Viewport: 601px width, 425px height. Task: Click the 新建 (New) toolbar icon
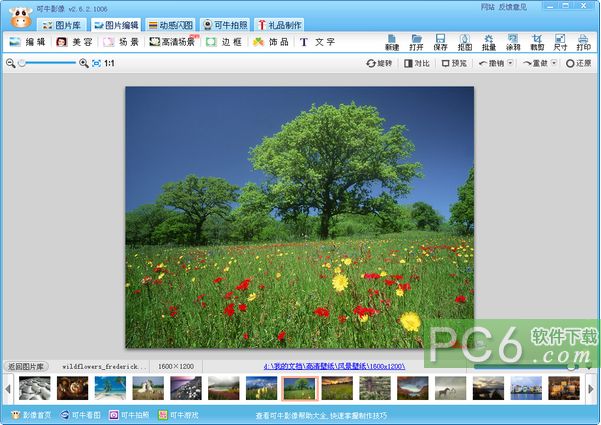point(393,41)
